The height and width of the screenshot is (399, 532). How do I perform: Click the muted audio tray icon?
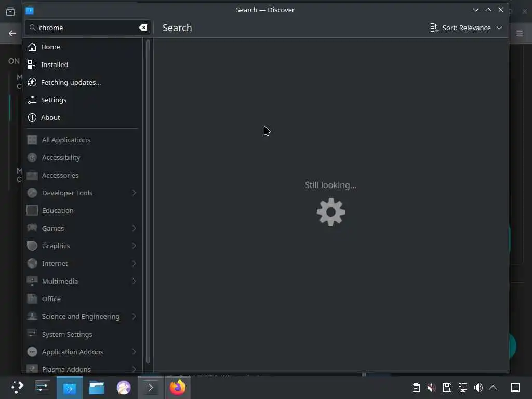(431, 388)
